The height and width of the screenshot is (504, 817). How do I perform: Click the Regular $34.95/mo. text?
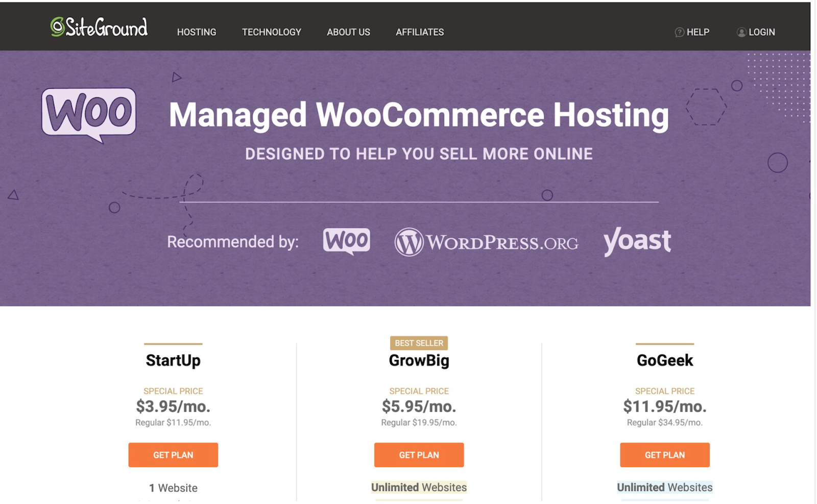click(x=665, y=423)
